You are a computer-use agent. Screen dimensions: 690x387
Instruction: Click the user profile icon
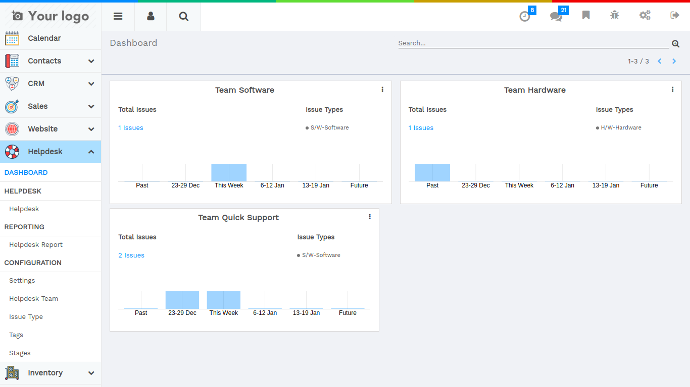(x=150, y=17)
